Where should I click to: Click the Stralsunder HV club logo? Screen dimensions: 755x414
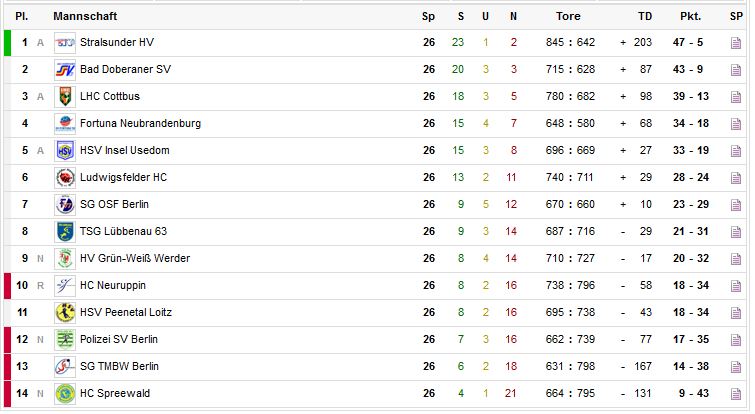(x=65, y=43)
